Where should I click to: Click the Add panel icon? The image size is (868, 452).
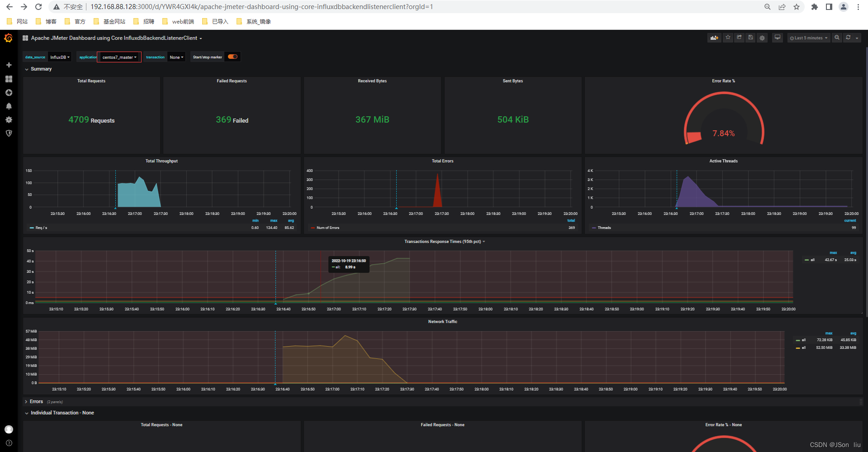coord(714,38)
